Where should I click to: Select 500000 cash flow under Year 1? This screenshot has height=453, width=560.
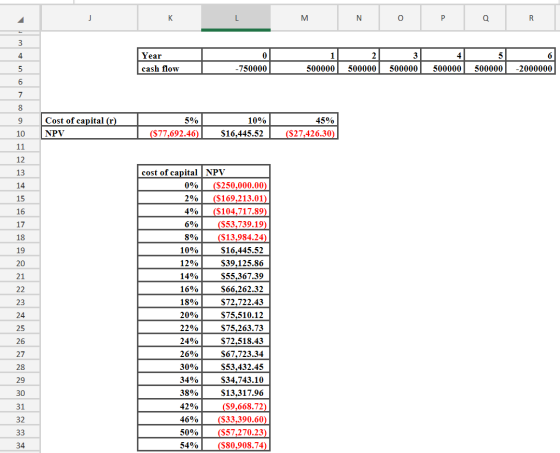point(304,68)
